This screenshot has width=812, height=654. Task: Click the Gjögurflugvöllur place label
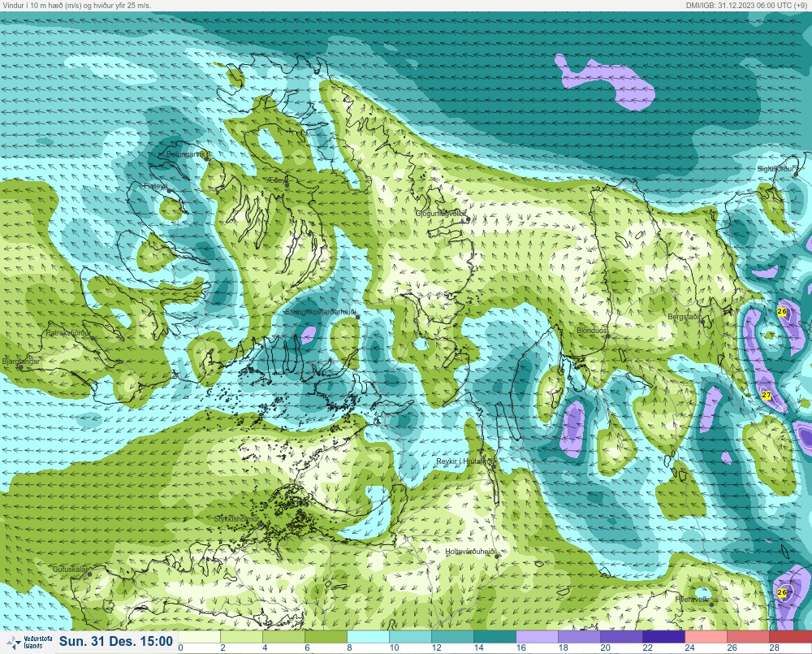pyautogui.click(x=441, y=214)
